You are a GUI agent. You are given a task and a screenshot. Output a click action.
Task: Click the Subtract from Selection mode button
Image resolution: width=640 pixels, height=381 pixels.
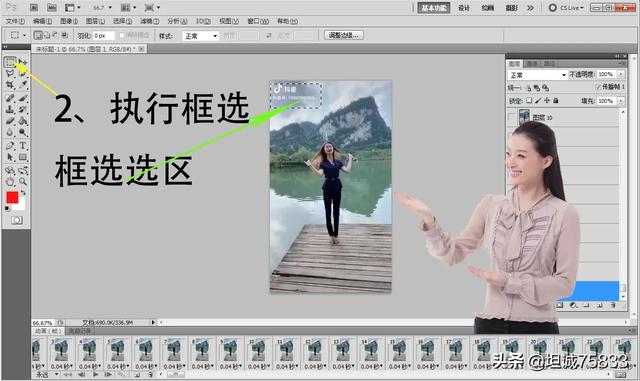[x=56, y=36]
